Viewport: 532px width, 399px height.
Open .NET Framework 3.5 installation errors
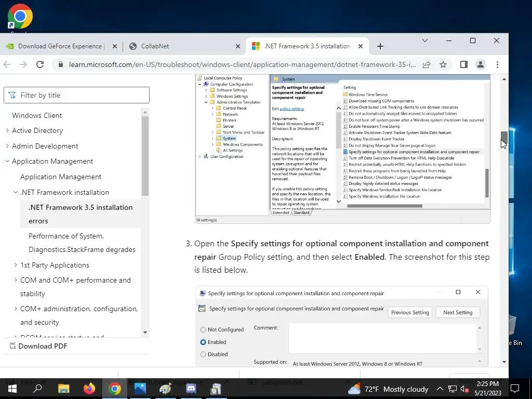81,214
